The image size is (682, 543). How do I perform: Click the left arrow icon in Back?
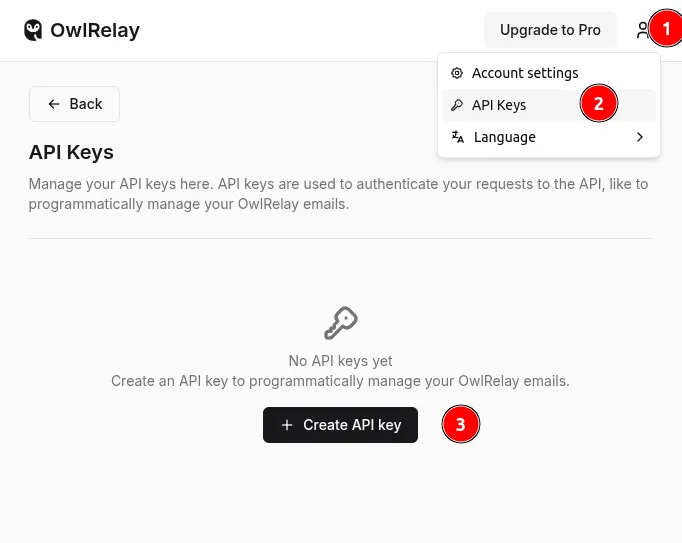(x=54, y=104)
